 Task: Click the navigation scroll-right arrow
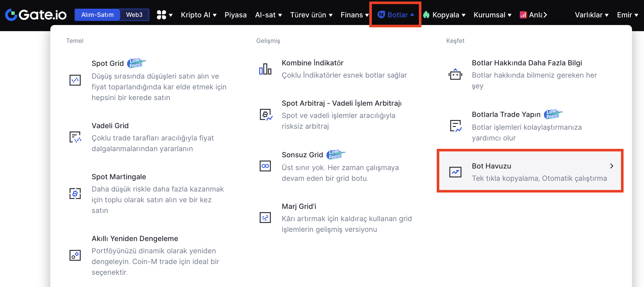(x=545, y=15)
